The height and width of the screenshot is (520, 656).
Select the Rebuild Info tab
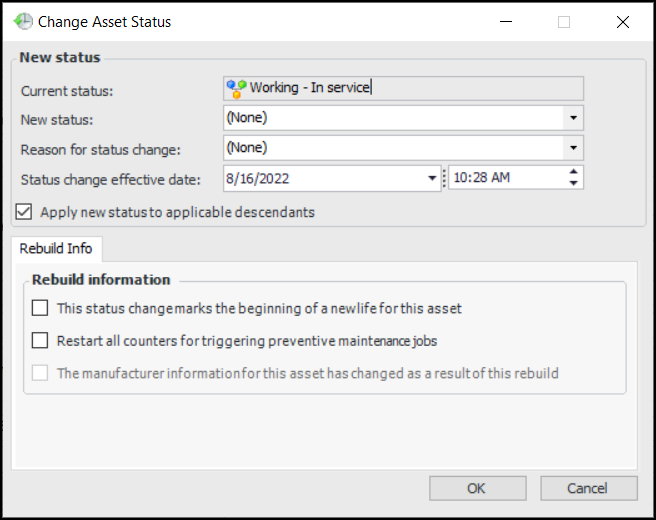pos(56,248)
